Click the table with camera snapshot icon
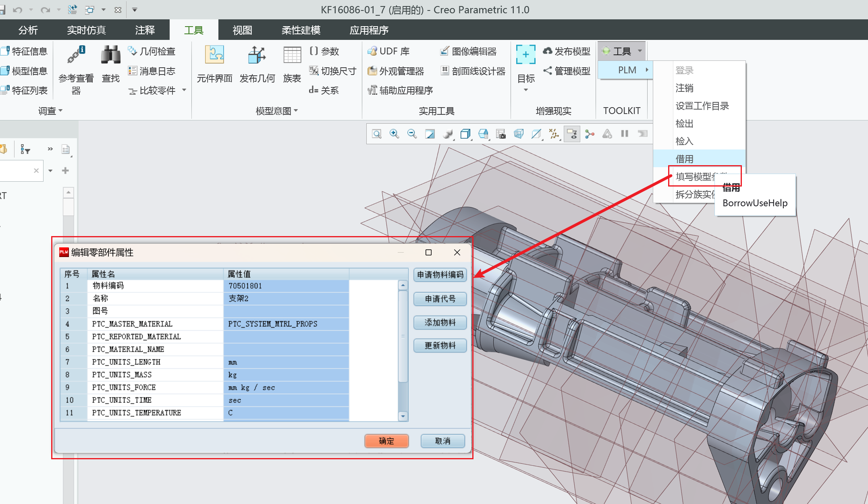 tap(501, 134)
